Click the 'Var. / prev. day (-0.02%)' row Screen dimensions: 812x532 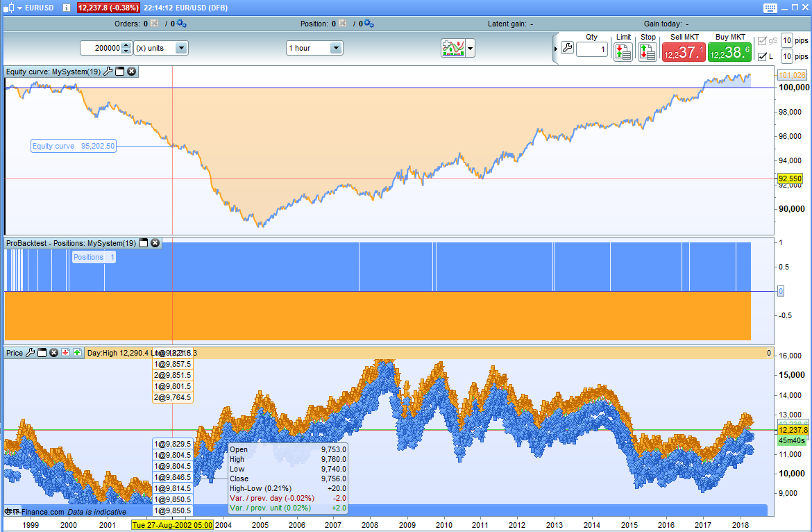[287, 499]
